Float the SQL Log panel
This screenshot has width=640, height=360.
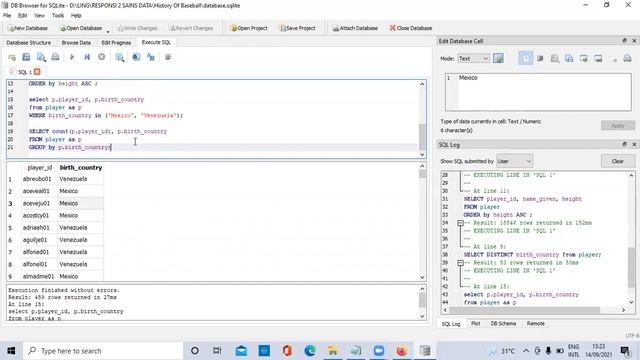624,144
